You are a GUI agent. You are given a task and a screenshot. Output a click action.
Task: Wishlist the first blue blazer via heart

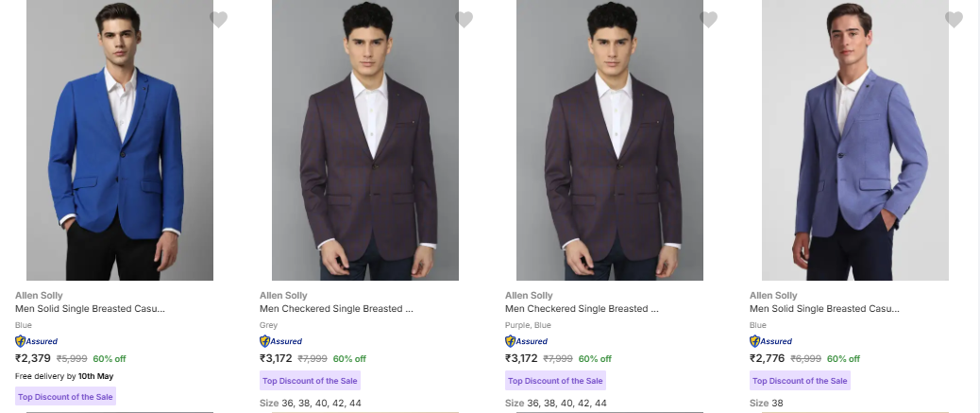point(218,20)
